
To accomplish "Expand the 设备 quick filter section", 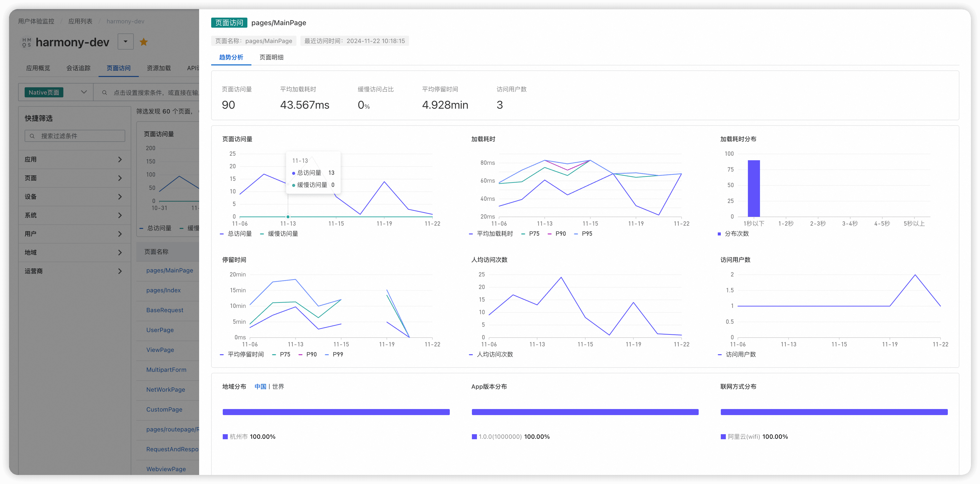I will pos(74,197).
